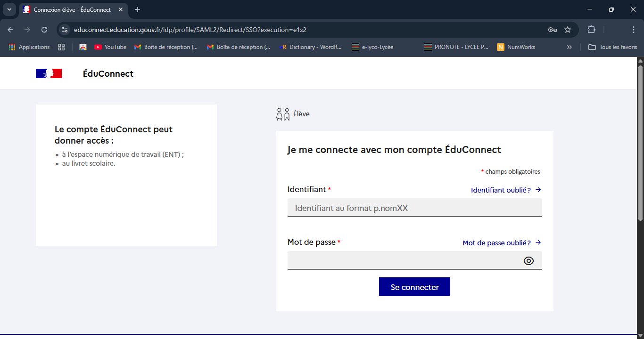This screenshot has width=644, height=339.
Task: Open a new browser tab
Action: point(138,9)
